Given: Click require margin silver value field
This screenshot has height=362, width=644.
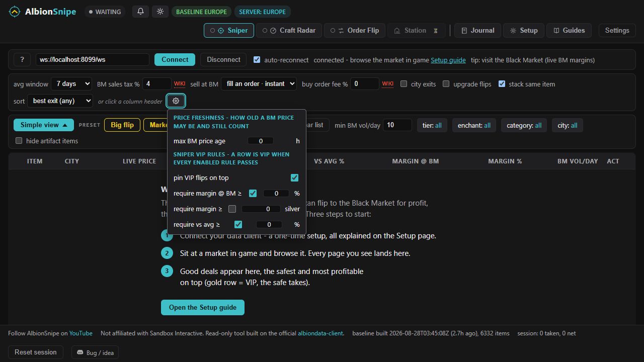Looking at the screenshot, I should 262,209.
